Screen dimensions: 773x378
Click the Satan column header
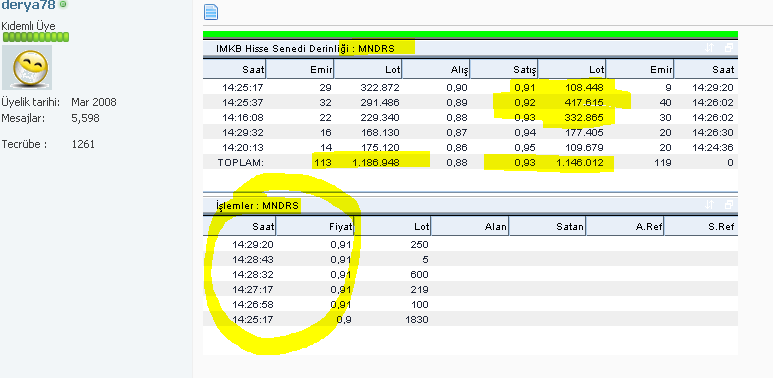pyautogui.click(x=548, y=227)
